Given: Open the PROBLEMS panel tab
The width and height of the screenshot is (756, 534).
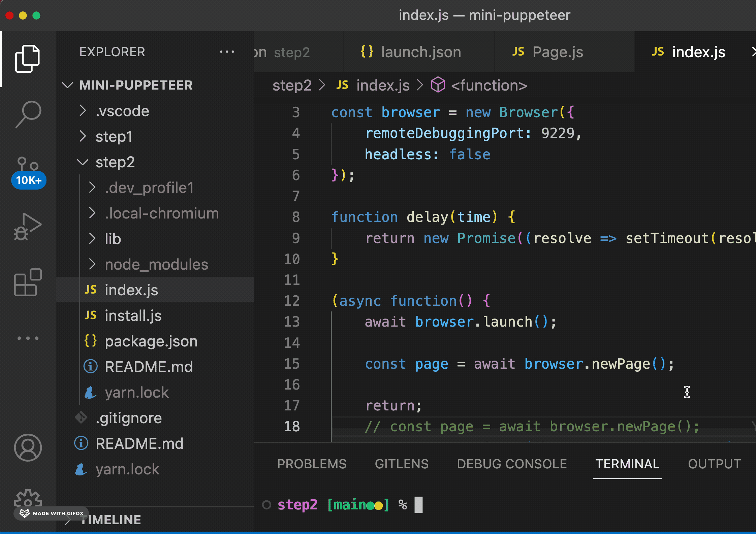Looking at the screenshot, I should pos(312,464).
